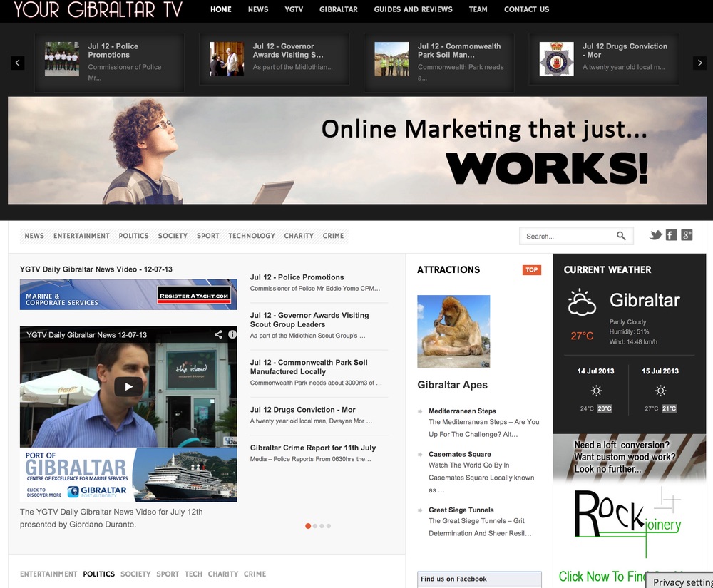This screenshot has height=588, width=713.
Task: Select the first slider pagination dot
Action: point(308,526)
